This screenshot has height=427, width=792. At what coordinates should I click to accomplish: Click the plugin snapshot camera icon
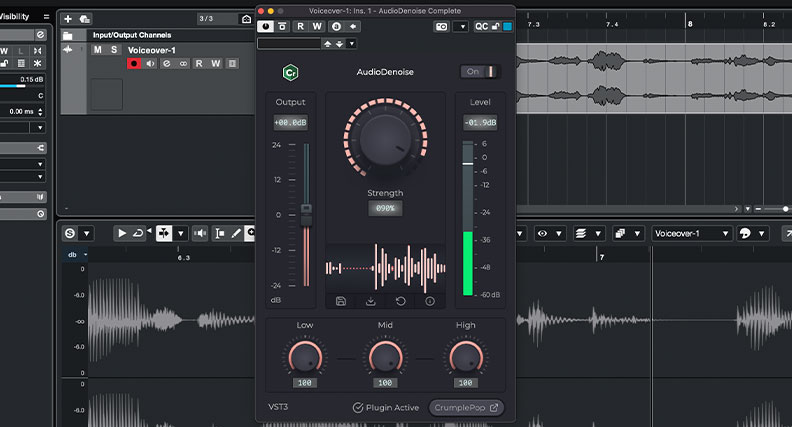(441, 26)
